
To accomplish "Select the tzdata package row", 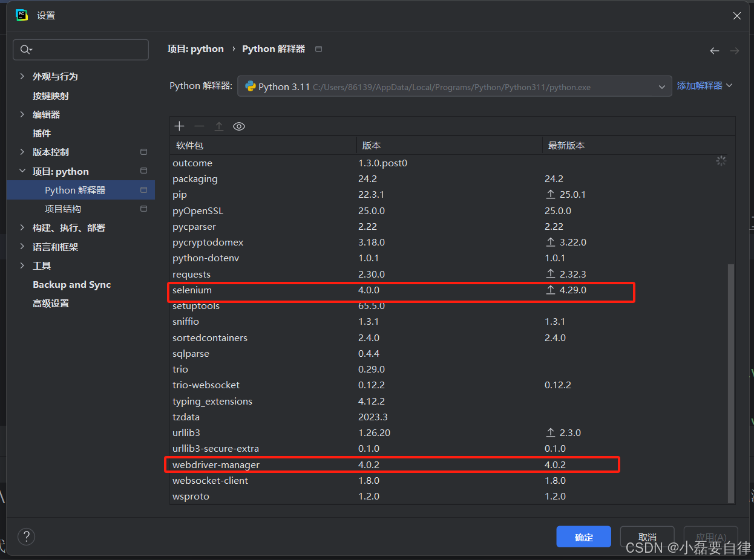I will pos(448,417).
